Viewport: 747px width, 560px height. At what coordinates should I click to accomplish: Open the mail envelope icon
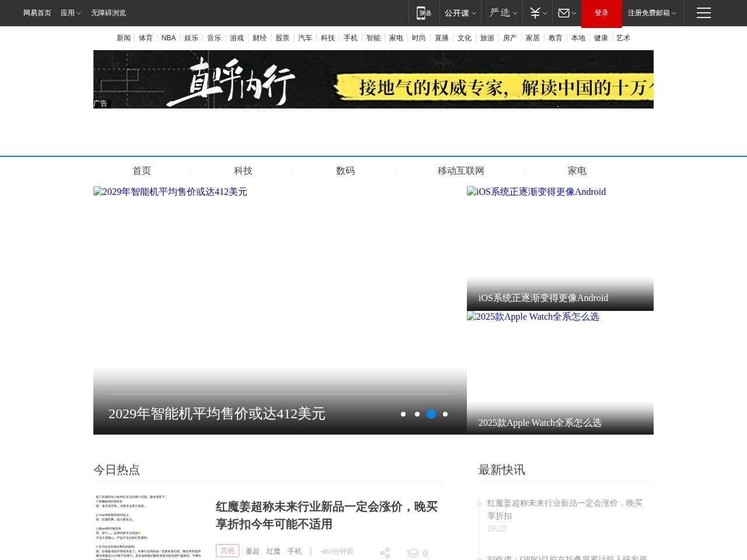pos(564,13)
